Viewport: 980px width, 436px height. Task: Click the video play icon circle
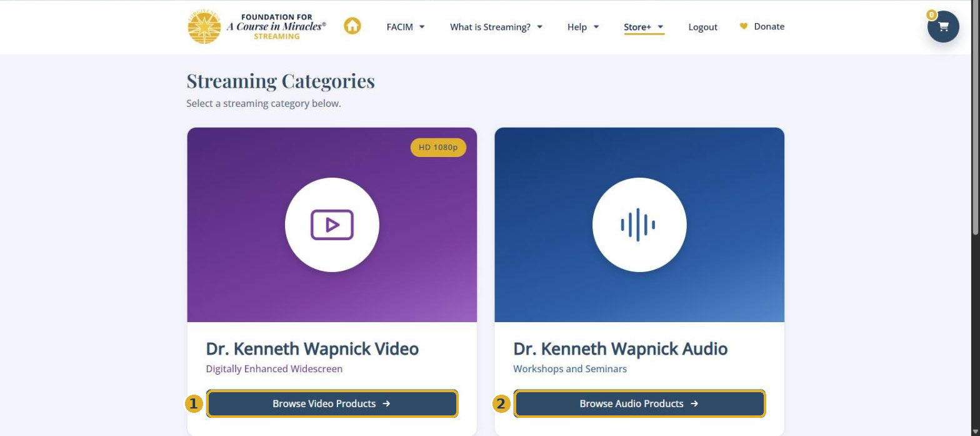332,225
